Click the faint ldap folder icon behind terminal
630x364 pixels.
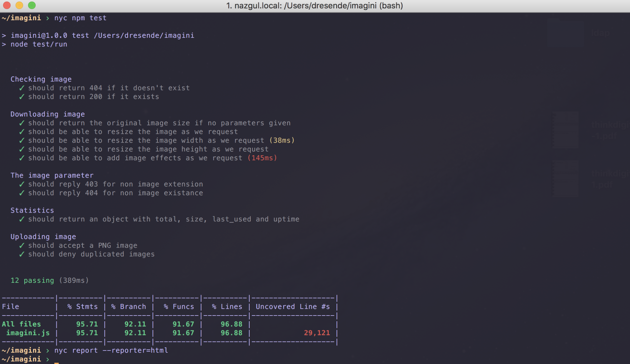tap(566, 33)
